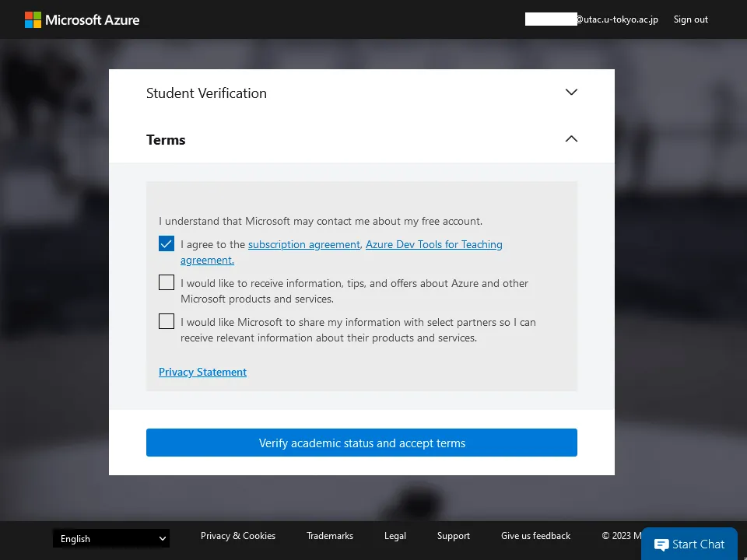Image resolution: width=747 pixels, height=560 pixels.
Task: Open Privacy & Cookies footer link
Action: pos(238,536)
